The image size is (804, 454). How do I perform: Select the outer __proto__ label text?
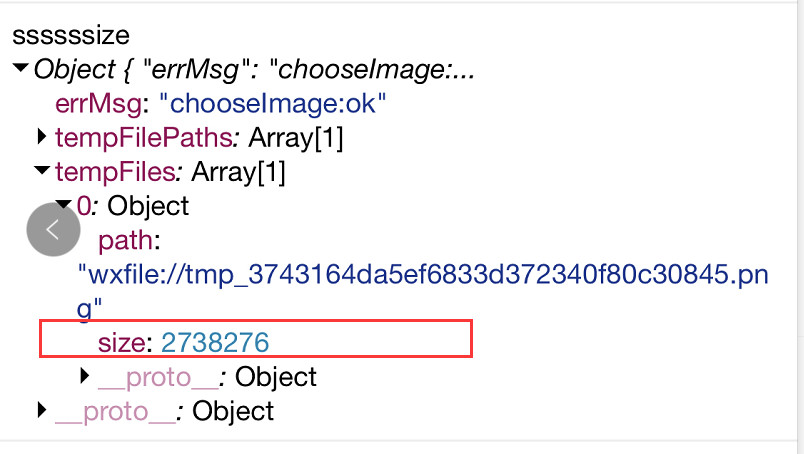(x=115, y=412)
